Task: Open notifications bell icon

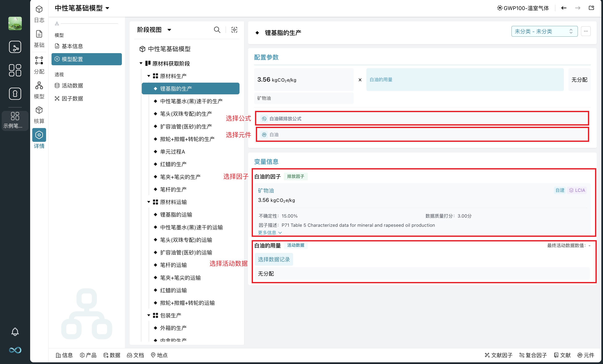Action: [15, 332]
